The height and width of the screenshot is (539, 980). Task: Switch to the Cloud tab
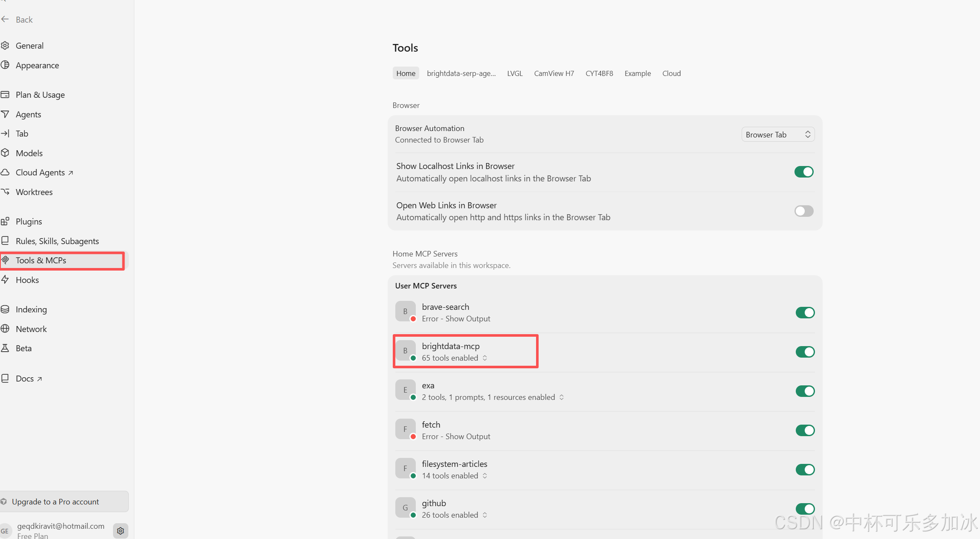tap(671, 73)
